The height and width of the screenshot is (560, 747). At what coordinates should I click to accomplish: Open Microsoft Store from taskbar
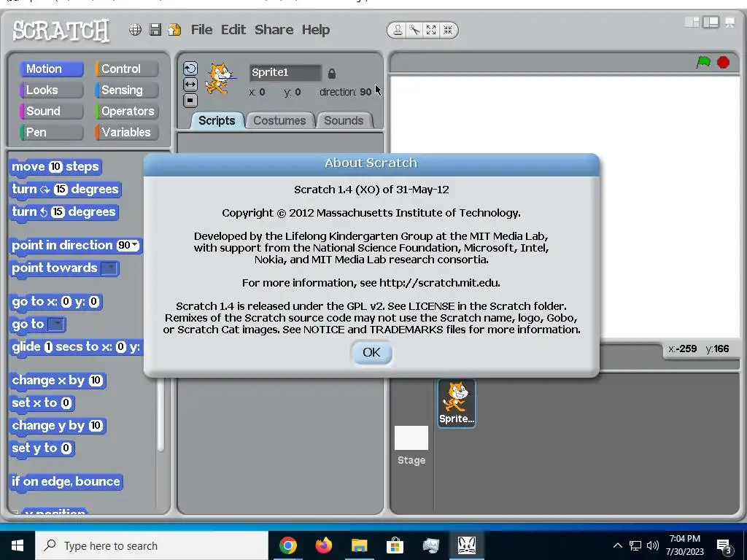[395, 545]
